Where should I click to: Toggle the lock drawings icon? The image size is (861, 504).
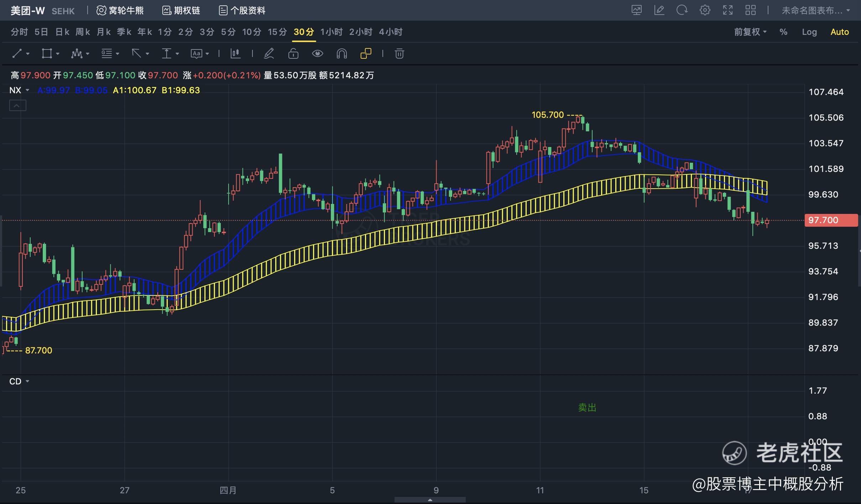[293, 54]
